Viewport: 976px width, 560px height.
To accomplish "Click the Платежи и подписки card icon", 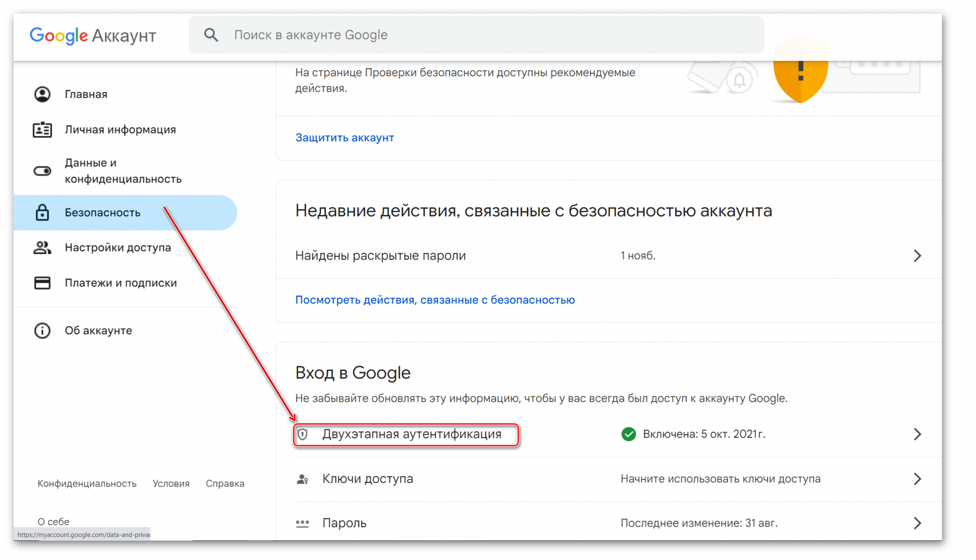I will [x=42, y=283].
